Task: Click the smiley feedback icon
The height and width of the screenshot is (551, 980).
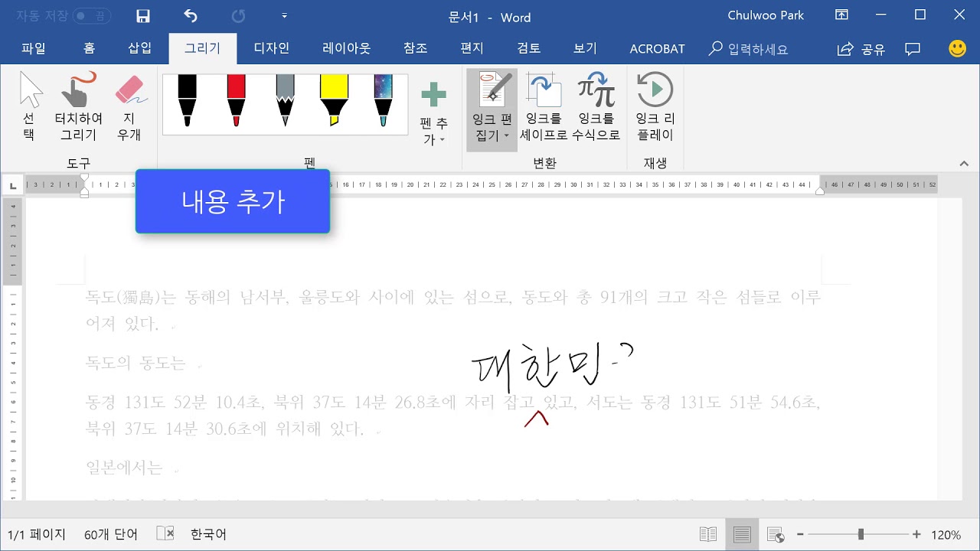Action: point(957,48)
